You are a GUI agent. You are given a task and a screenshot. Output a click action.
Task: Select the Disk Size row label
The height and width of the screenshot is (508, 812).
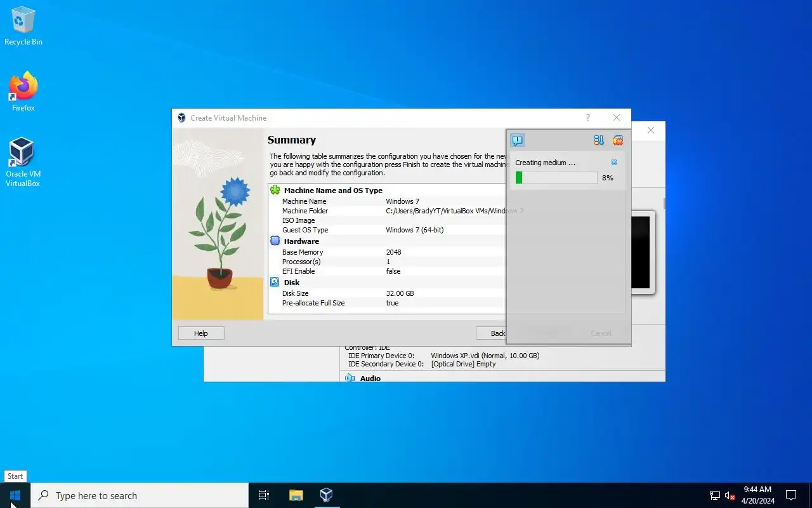(x=296, y=293)
